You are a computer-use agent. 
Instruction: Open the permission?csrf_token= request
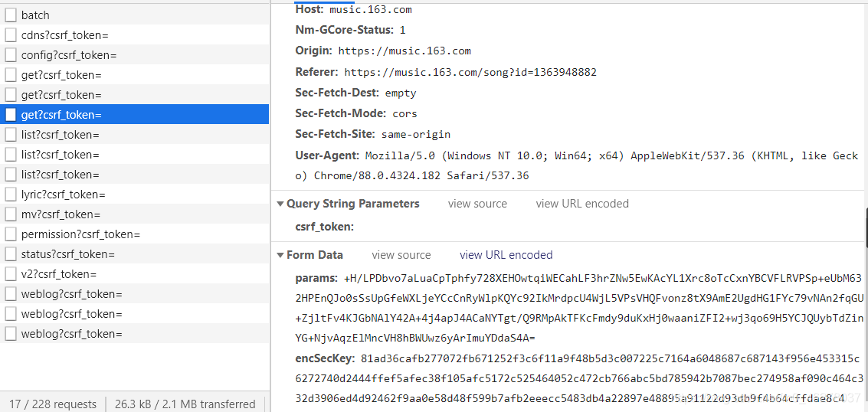135,234
